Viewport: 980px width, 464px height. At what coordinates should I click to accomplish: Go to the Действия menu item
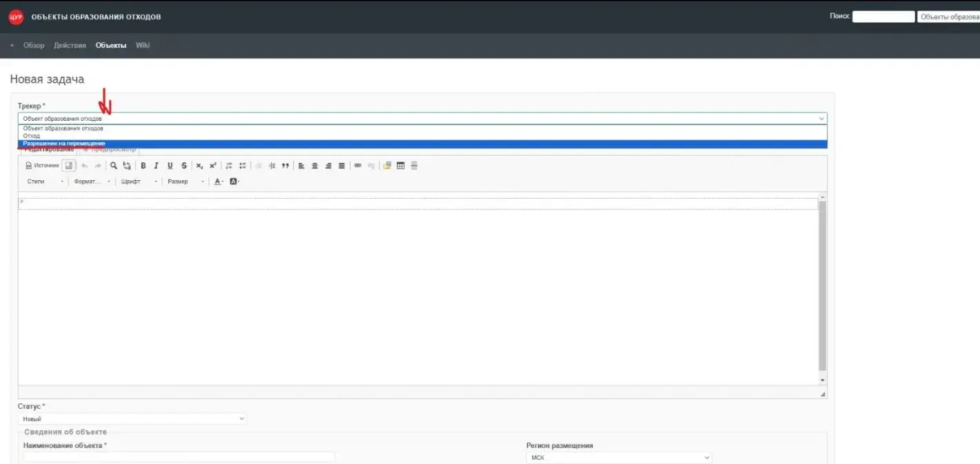pos(70,46)
